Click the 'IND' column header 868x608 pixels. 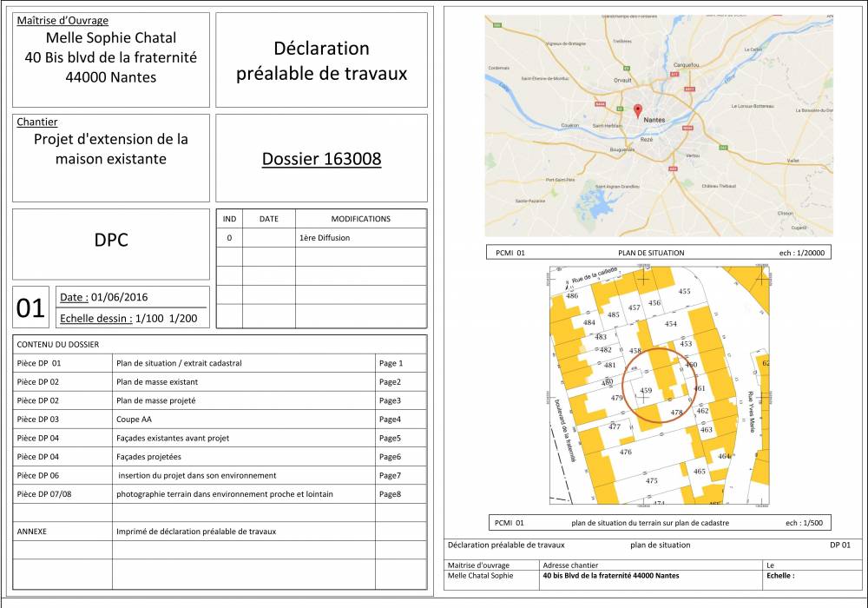[229, 219]
